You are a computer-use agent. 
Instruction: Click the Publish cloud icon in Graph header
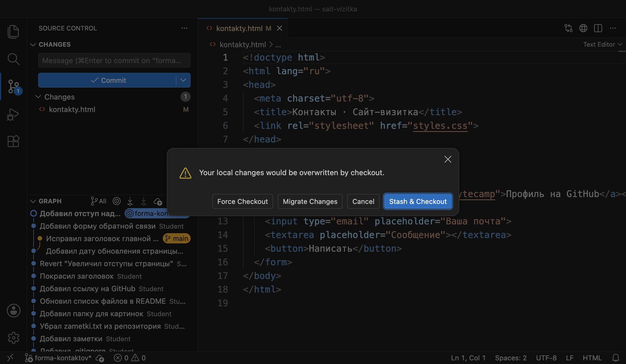pos(158,201)
